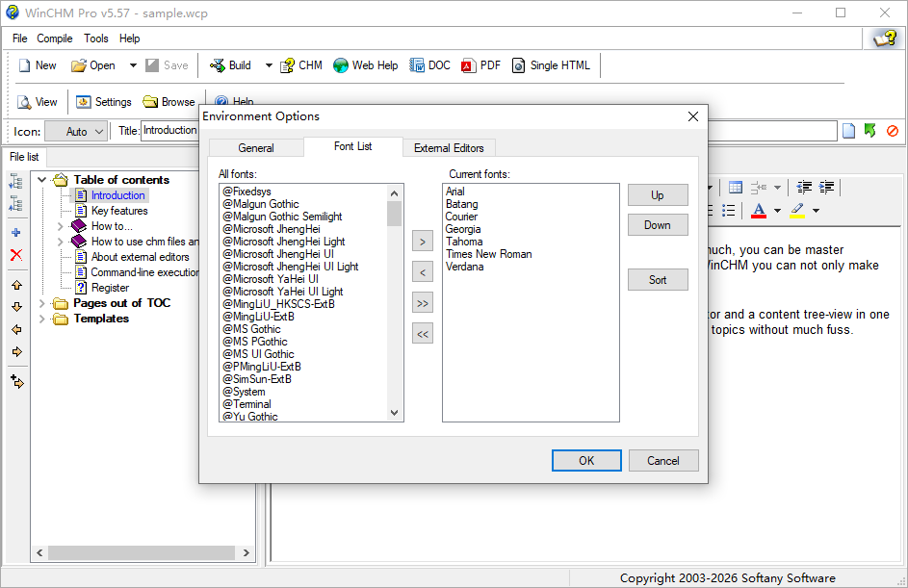Click OK in Environment Options
This screenshot has height=588, width=908.
point(586,461)
